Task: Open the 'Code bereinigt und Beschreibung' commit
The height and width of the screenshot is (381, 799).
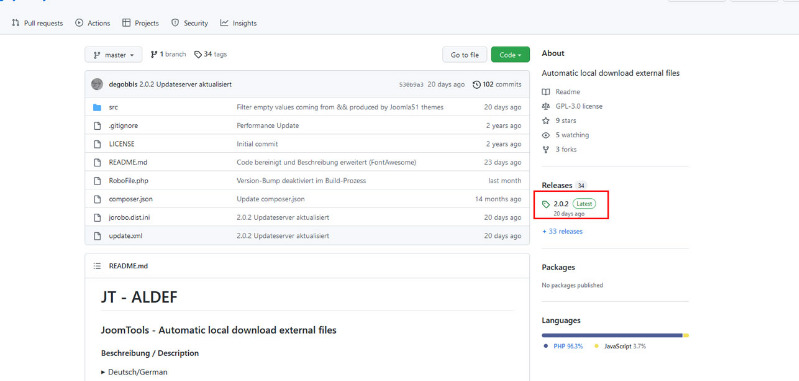Action: point(326,162)
